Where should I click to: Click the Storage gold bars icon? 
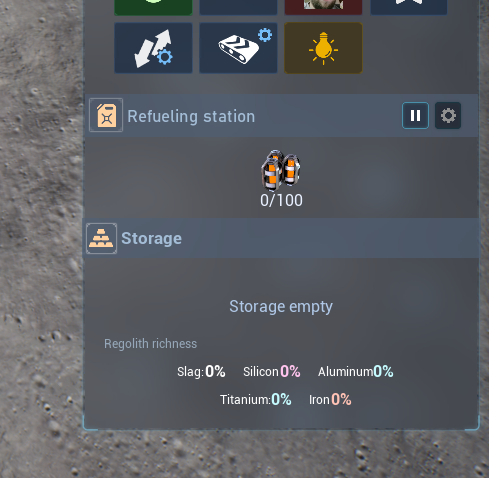[101, 238]
